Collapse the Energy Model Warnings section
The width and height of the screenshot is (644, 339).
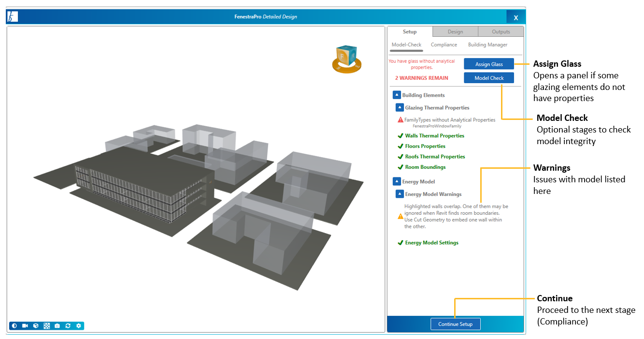coord(400,194)
